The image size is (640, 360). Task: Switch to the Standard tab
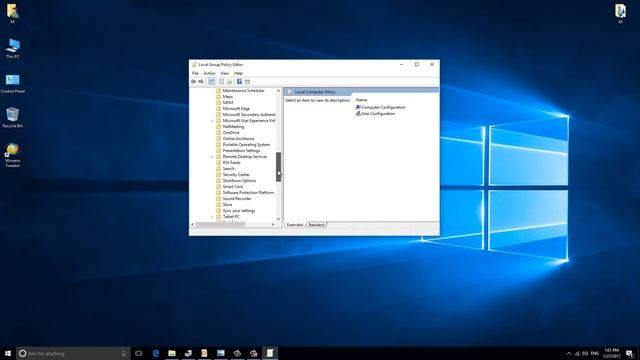click(x=316, y=225)
